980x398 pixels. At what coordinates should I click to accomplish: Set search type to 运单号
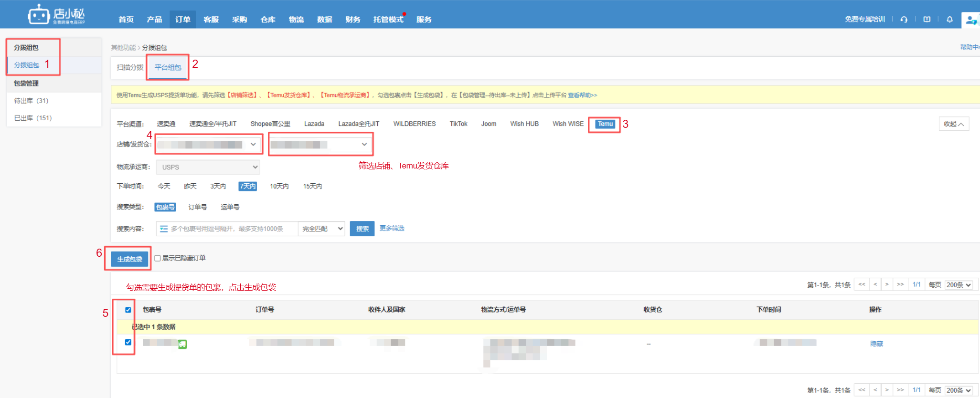point(230,207)
